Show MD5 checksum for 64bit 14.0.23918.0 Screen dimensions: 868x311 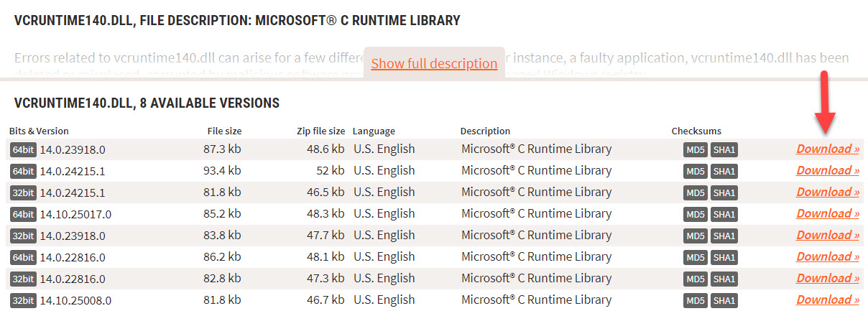[696, 150]
